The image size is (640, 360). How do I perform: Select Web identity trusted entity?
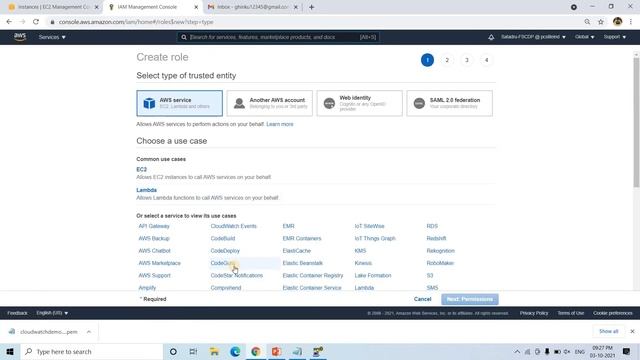click(x=360, y=103)
